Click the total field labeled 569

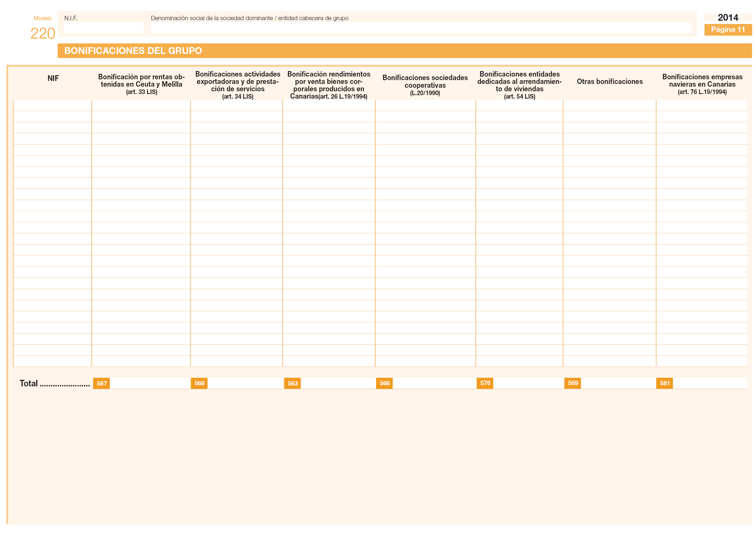[618, 383]
